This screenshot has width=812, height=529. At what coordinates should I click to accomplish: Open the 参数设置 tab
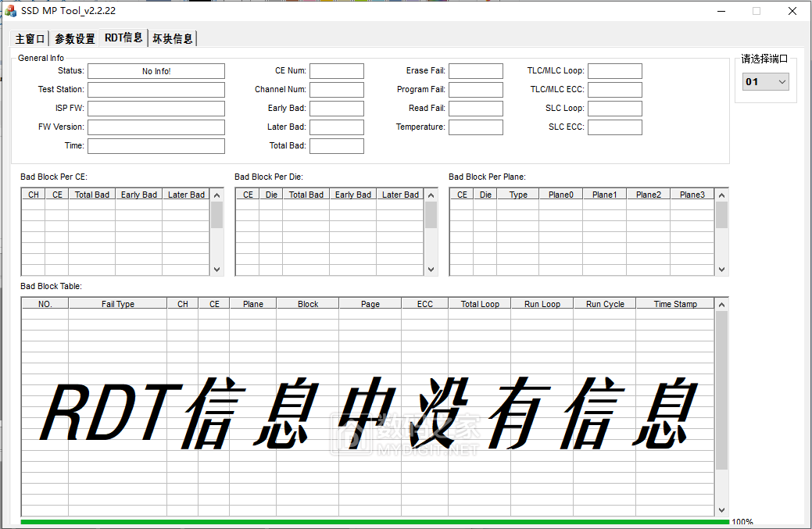[x=74, y=38]
